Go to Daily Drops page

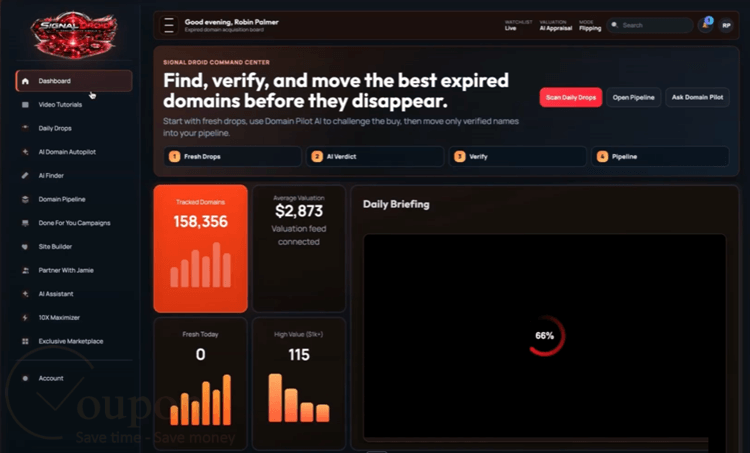pos(74,128)
